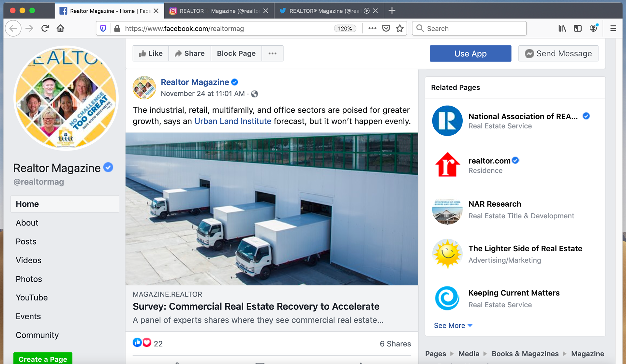Toggle Like on Realtor Magazine page

[x=151, y=53]
